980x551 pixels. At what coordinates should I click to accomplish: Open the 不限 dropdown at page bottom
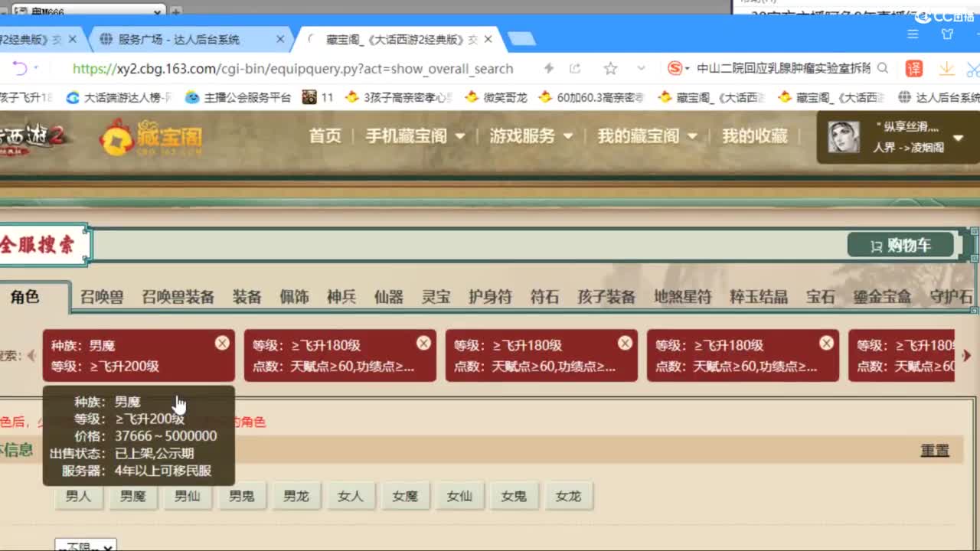[86, 546]
